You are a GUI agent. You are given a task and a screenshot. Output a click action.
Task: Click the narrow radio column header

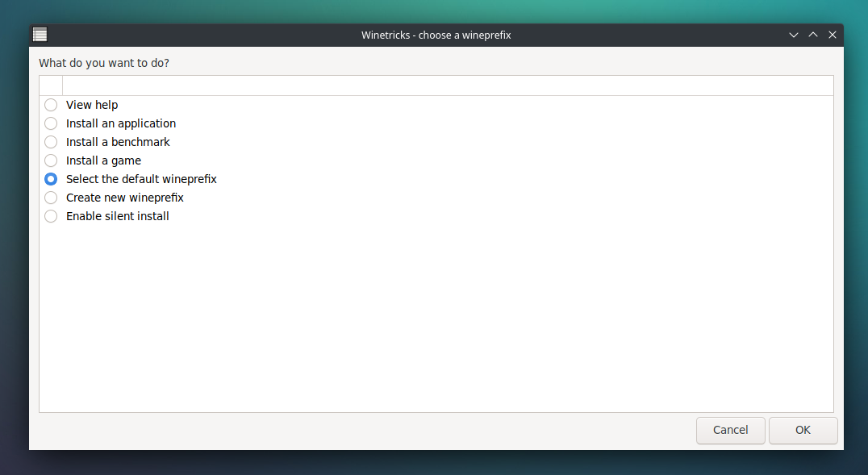coord(51,85)
